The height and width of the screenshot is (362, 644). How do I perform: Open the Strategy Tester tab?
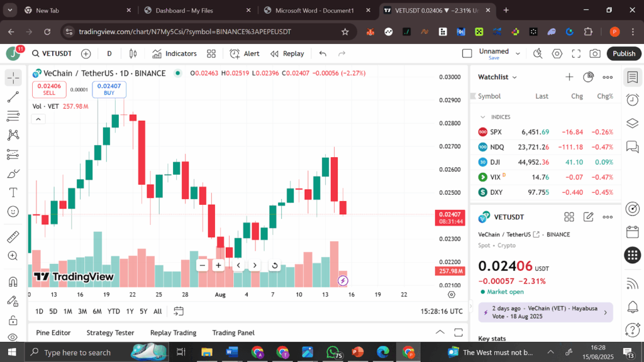110,332
